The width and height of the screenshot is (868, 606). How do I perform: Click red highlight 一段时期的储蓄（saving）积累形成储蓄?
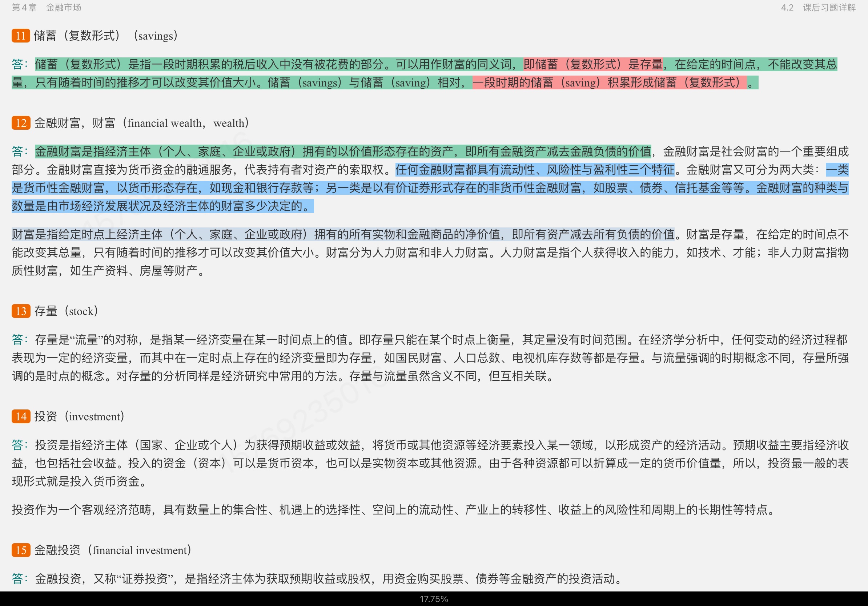(610, 82)
